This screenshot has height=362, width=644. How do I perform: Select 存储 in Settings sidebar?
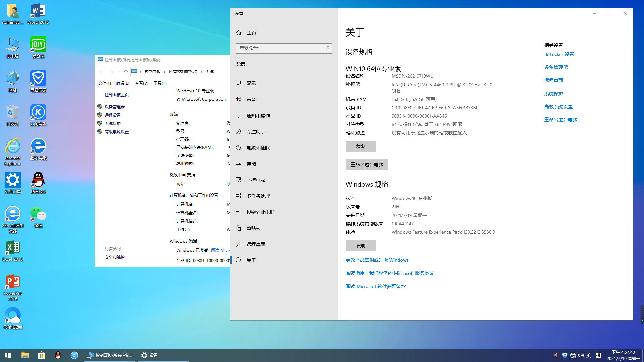pos(284,164)
